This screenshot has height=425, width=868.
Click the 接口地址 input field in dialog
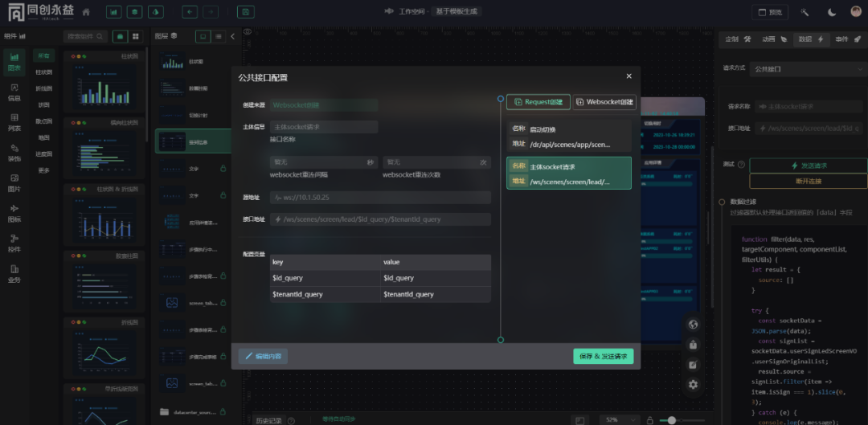pyautogui.click(x=382, y=219)
